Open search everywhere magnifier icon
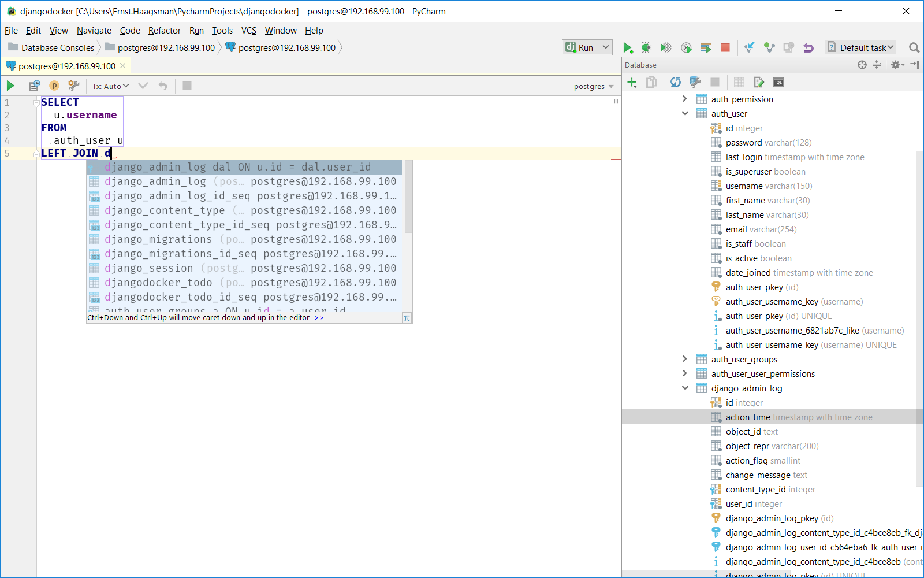The image size is (924, 578). coord(914,47)
